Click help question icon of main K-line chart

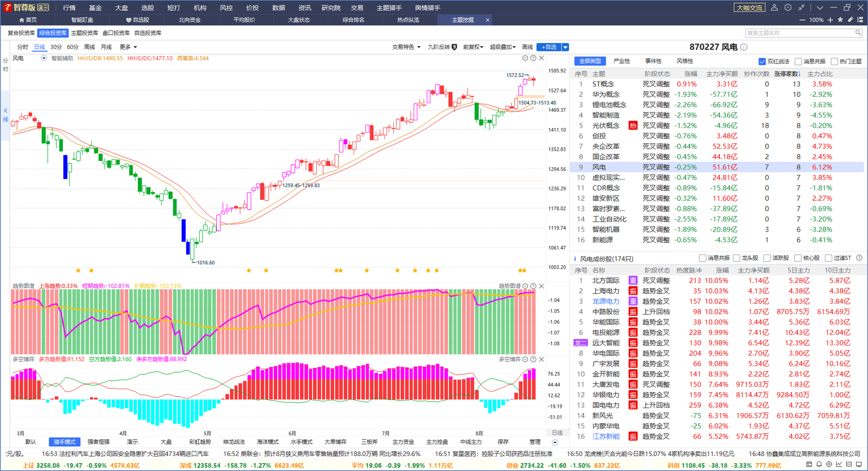tap(533, 58)
